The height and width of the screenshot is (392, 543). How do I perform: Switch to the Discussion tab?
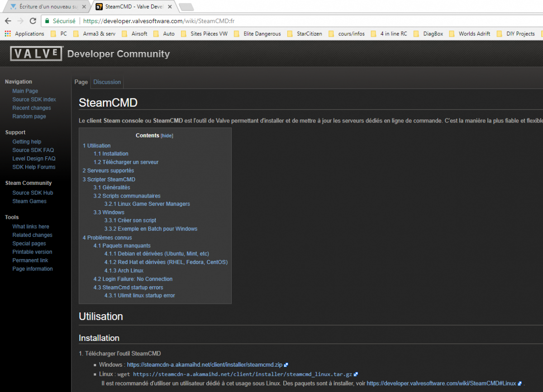107,82
